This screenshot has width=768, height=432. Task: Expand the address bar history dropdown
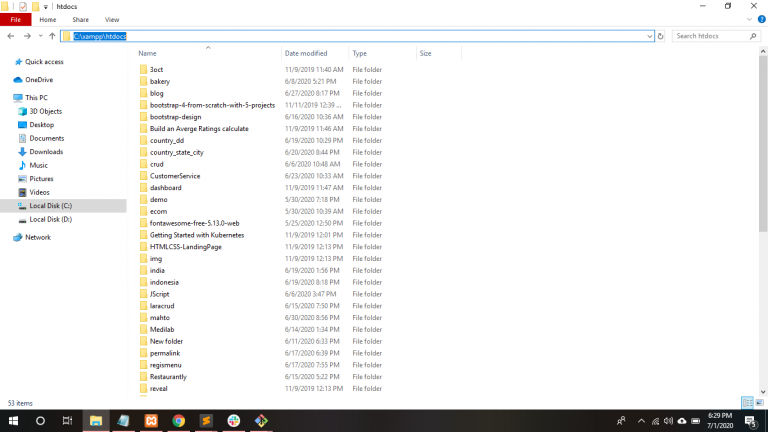tap(648, 36)
